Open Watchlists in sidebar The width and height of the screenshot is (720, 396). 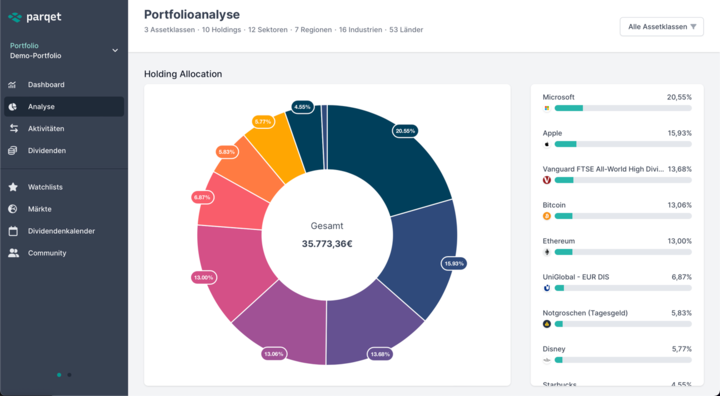[x=64, y=187]
